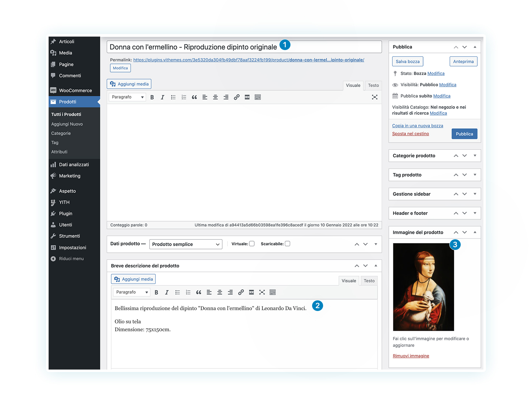This screenshot has width=532, height=404.
Task: Center align text in main editor
Action: pyautogui.click(x=215, y=97)
